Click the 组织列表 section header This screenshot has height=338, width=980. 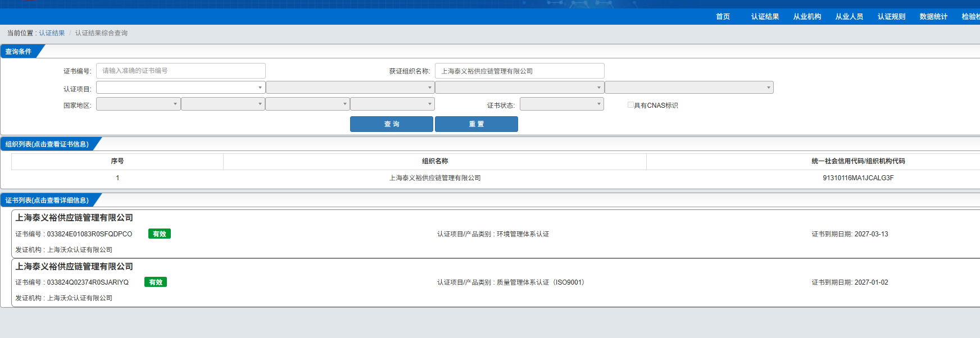pos(47,144)
